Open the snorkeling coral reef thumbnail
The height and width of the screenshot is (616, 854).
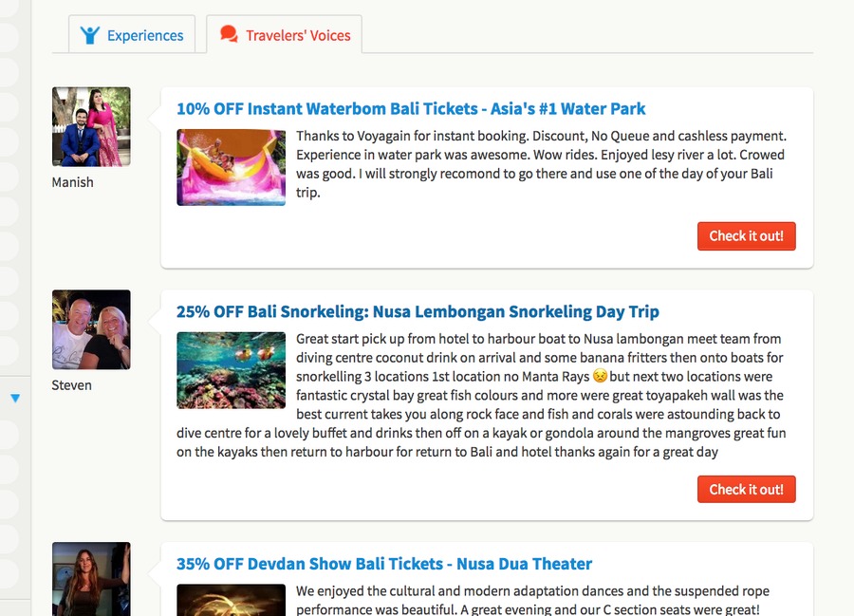point(231,370)
